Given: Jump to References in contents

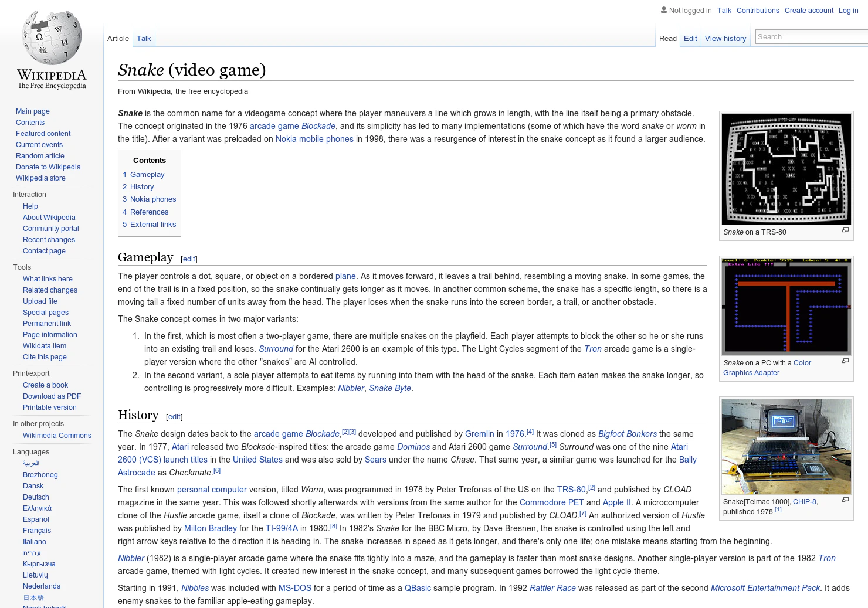Looking at the screenshot, I should coord(145,212).
